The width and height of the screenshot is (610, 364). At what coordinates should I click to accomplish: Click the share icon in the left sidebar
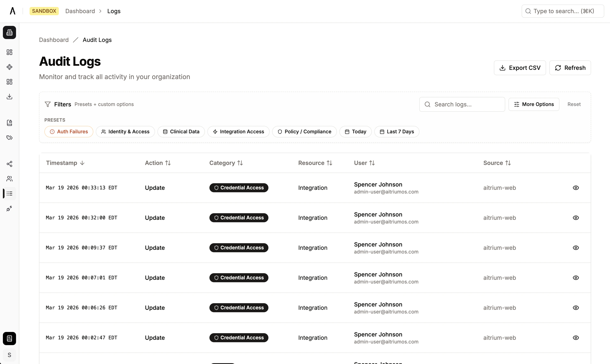pos(9,164)
